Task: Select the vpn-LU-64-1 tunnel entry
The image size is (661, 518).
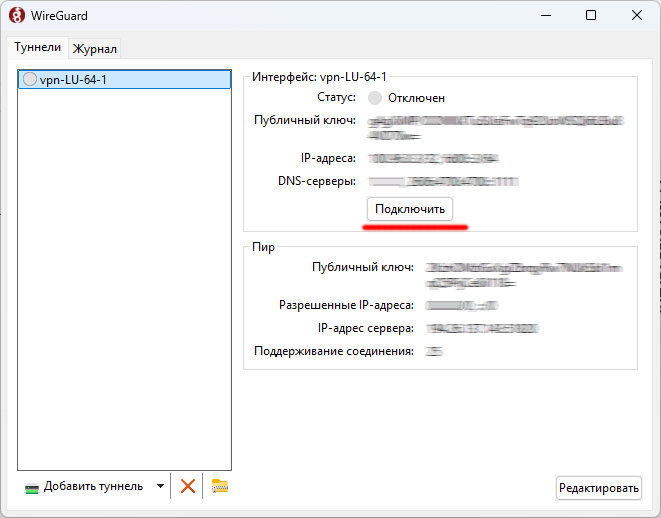Action: coord(73,80)
